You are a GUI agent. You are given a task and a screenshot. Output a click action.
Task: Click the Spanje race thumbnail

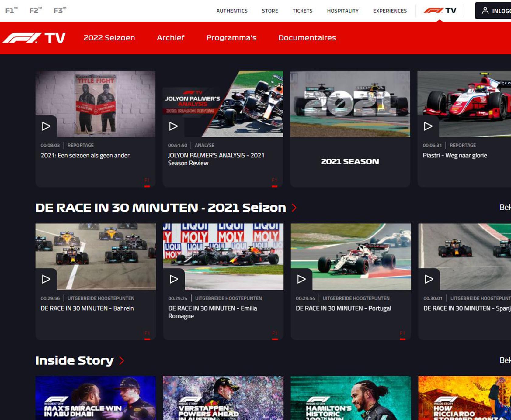coord(465,257)
